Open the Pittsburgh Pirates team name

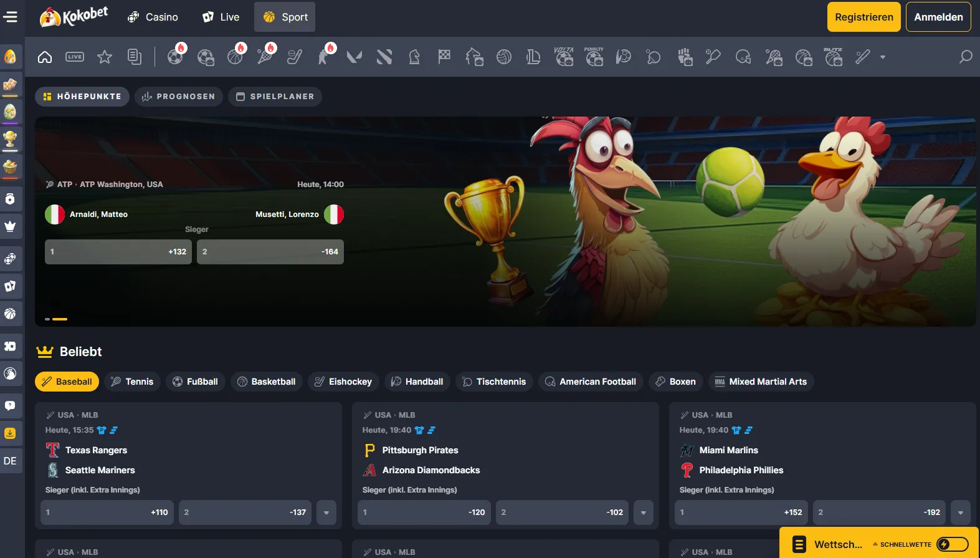click(x=420, y=450)
